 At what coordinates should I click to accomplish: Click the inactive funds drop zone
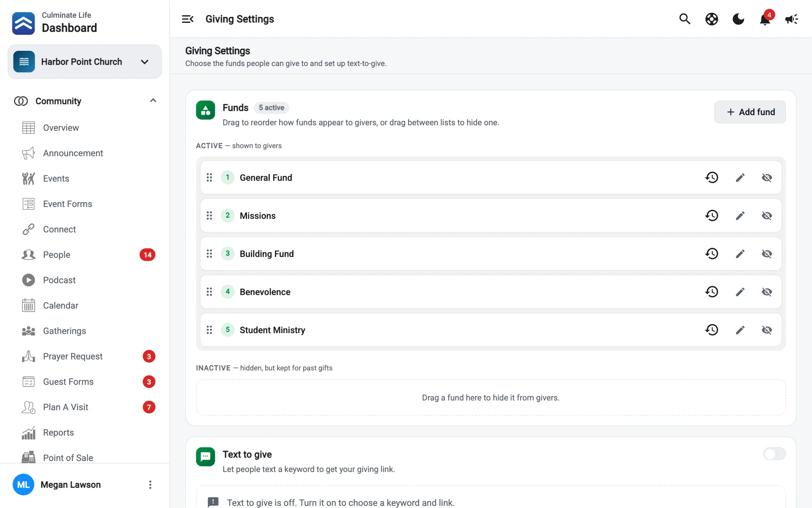pos(491,398)
